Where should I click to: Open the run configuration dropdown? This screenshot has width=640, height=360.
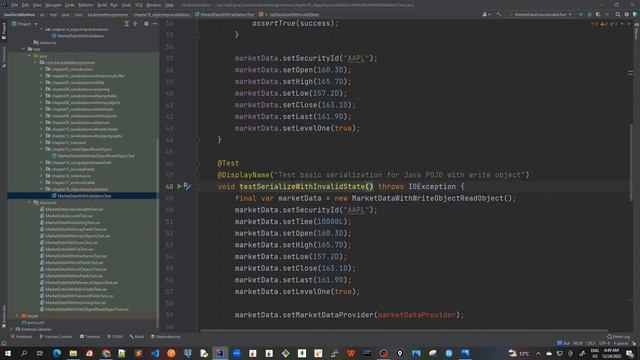coord(540,14)
